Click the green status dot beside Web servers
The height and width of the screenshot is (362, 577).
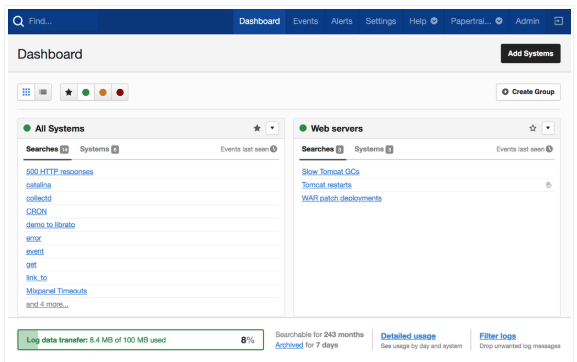[x=303, y=128]
